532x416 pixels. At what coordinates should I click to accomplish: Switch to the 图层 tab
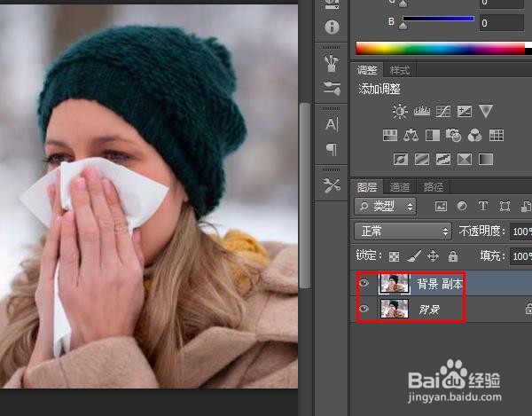tap(367, 187)
